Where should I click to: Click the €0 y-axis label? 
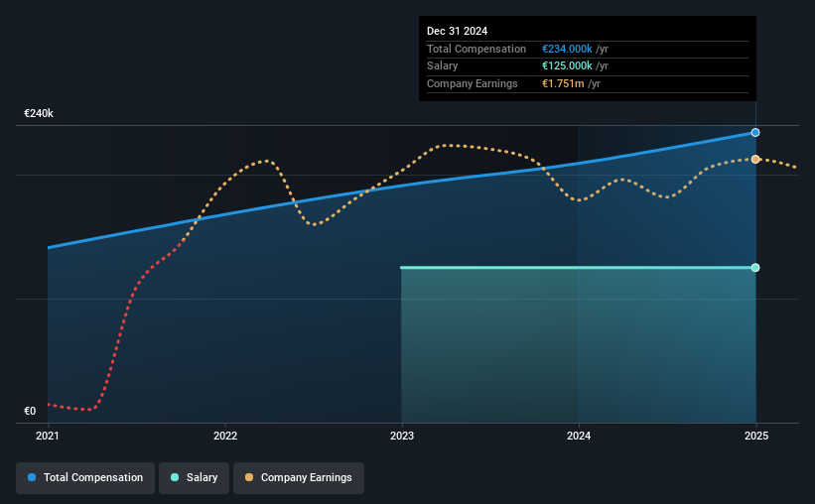30,411
